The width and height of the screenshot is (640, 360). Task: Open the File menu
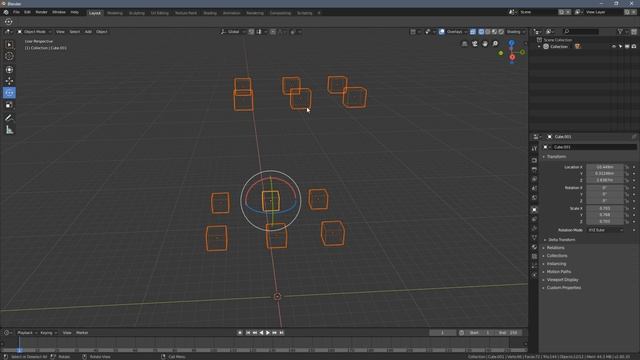[16, 12]
